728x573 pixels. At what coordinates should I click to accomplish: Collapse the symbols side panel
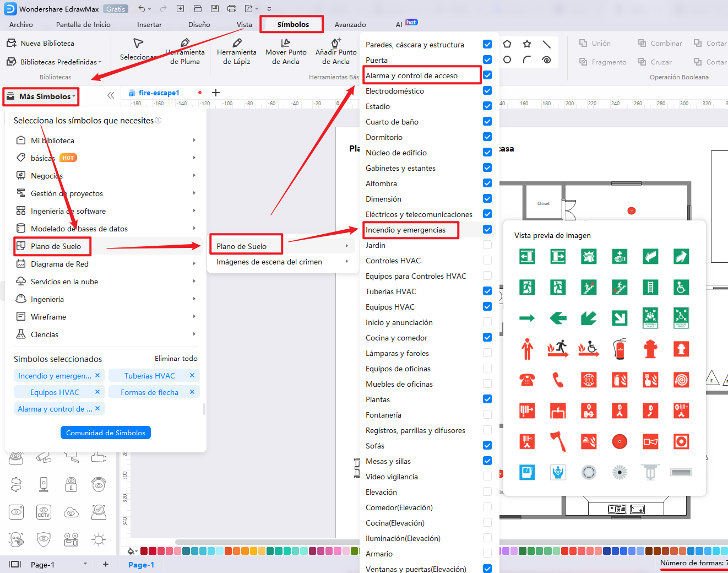pyautogui.click(x=111, y=95)
